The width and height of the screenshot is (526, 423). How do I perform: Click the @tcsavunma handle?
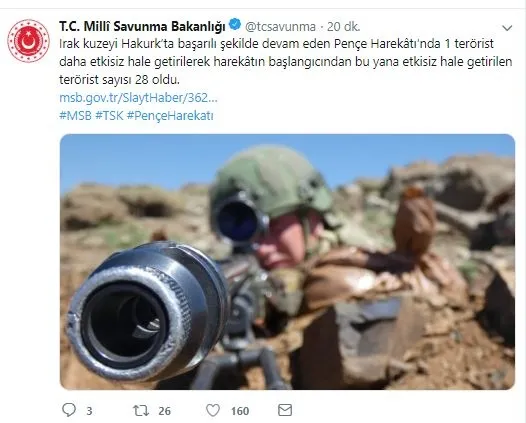[280, 27]
